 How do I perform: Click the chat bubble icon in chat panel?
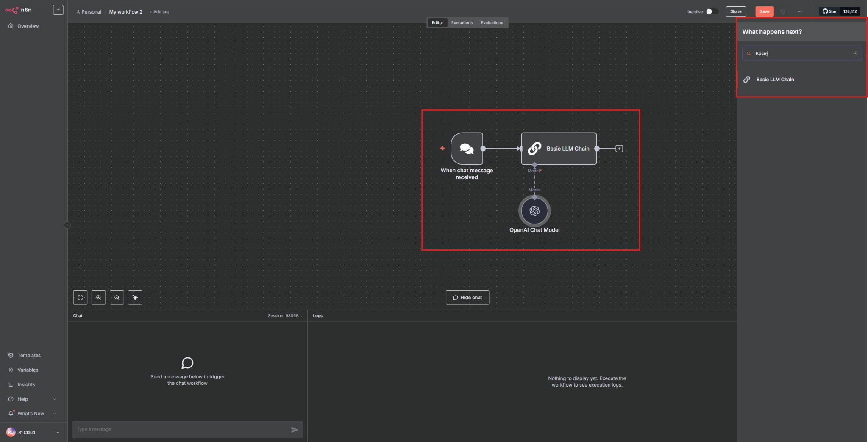[x=187, y=363]
